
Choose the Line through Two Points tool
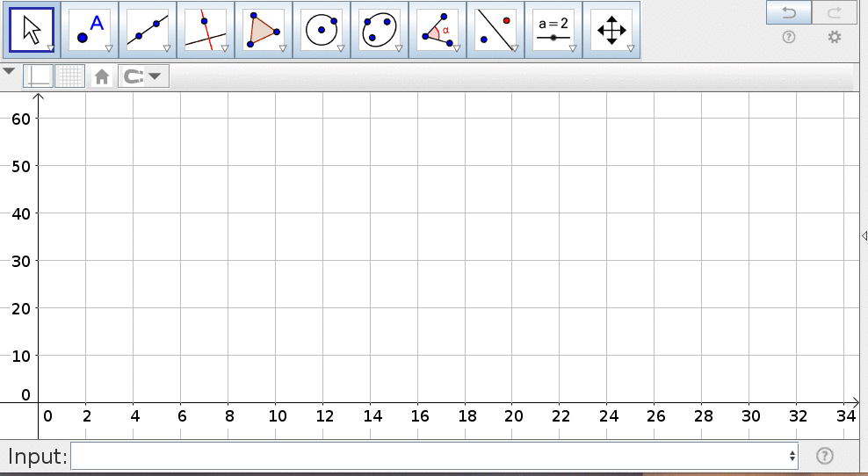click(148, 29)
